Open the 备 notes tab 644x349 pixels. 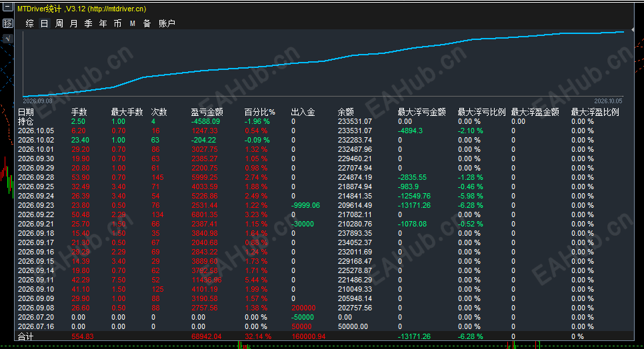point(147,23)
